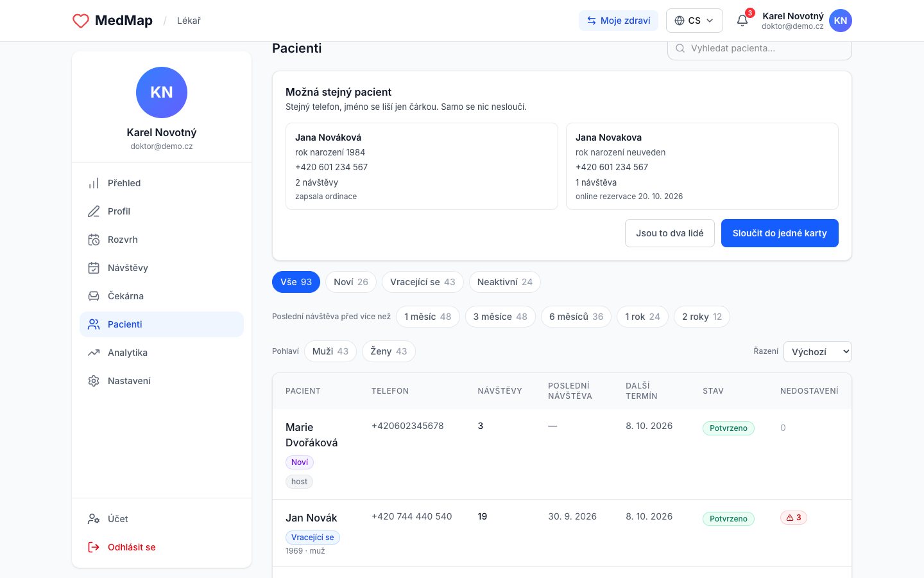Click the no-show warning badge 3

pos(794,518)
